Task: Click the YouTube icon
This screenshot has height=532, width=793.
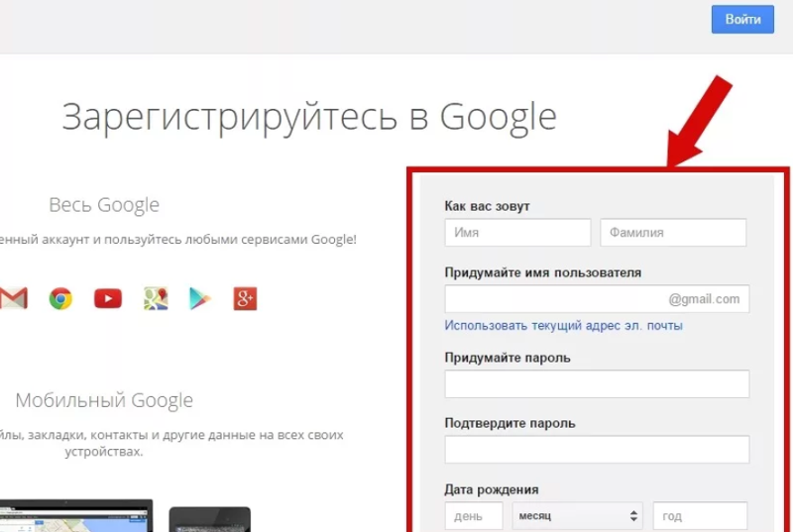Action: [x=108, y=298]
